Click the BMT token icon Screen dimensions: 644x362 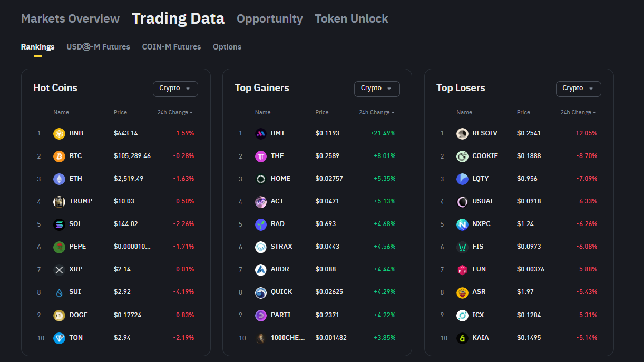tap(261, 134)
